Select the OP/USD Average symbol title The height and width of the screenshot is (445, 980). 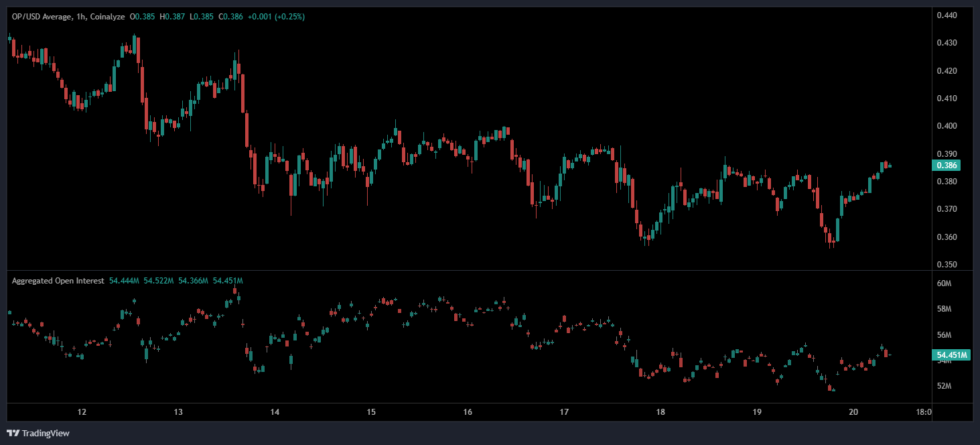point(40,16)
